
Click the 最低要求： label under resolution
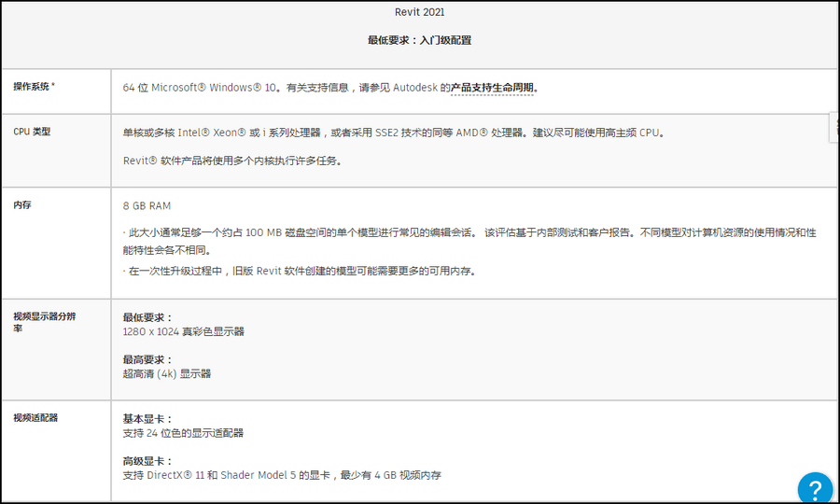[x=147, y=317]
